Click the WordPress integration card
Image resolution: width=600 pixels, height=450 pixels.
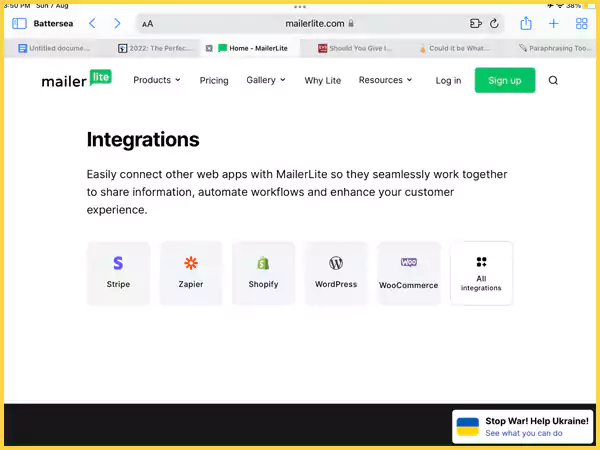coord(336,273)
